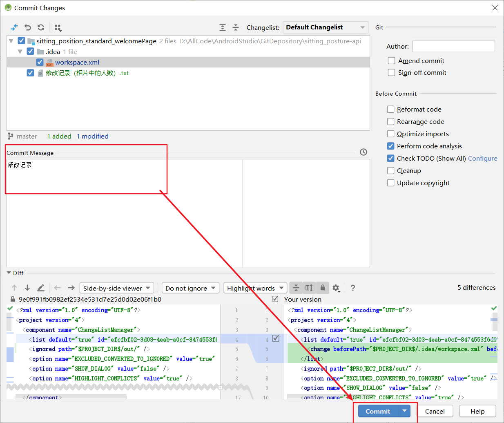The image size is (504, 423).
Task: Open the Side-by-side viewer dropdown
Action: click(117, 288)
